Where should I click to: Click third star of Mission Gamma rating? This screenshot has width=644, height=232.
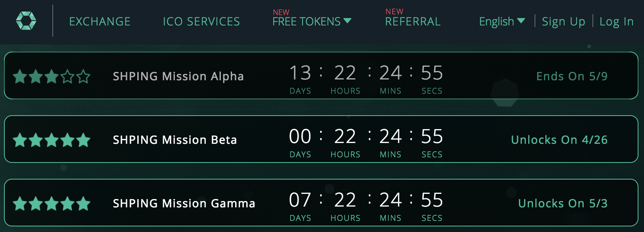(x=52, y=203)
